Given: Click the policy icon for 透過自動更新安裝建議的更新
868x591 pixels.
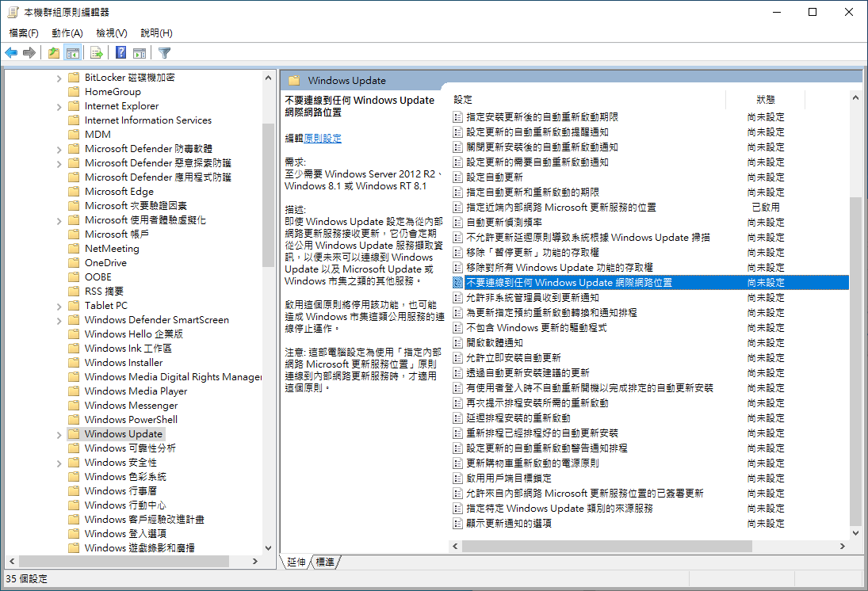Looking at the screenshot, I should click(x=458, y=372).
